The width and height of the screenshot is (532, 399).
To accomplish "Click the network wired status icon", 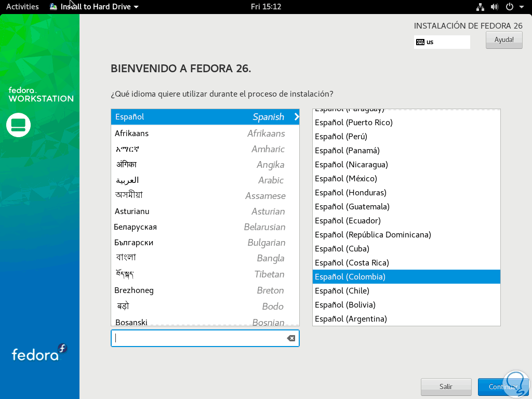I will pos(480,7).
